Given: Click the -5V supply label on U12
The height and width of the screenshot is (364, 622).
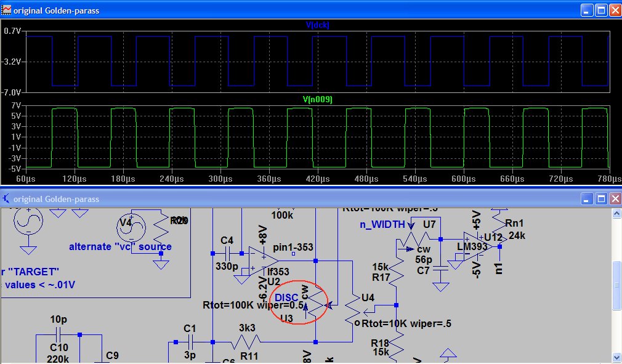Looking at the screenshot, I should click(x=477, y=270).
